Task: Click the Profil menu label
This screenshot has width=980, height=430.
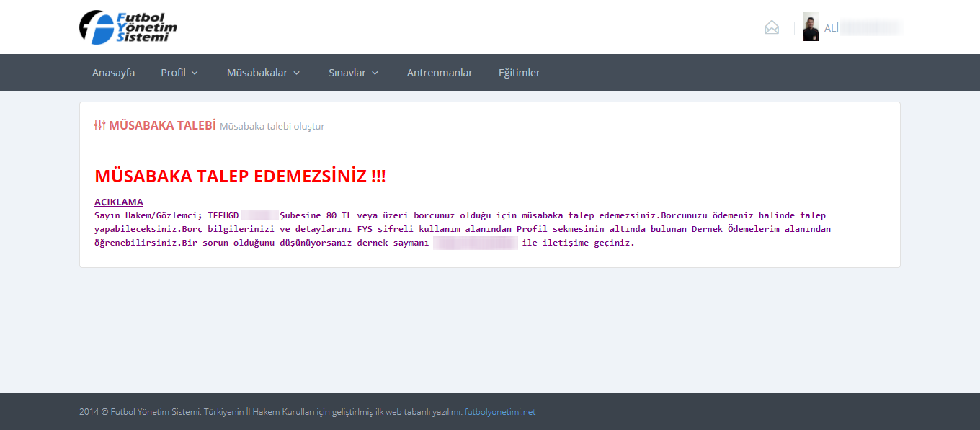Action: click(x=173, y=73)
